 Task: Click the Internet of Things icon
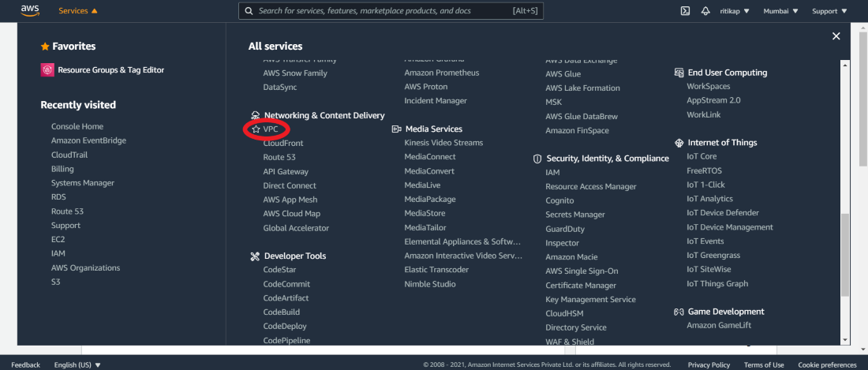coord(679,143)
